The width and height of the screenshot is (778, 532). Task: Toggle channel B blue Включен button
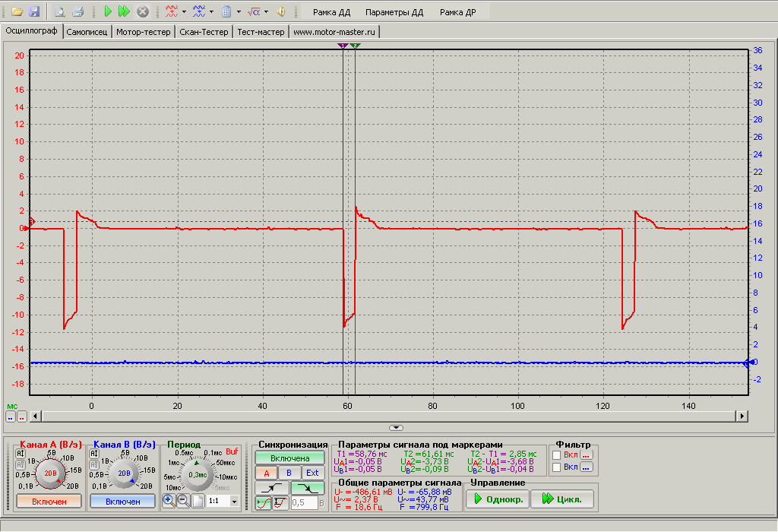pos(122,502)
